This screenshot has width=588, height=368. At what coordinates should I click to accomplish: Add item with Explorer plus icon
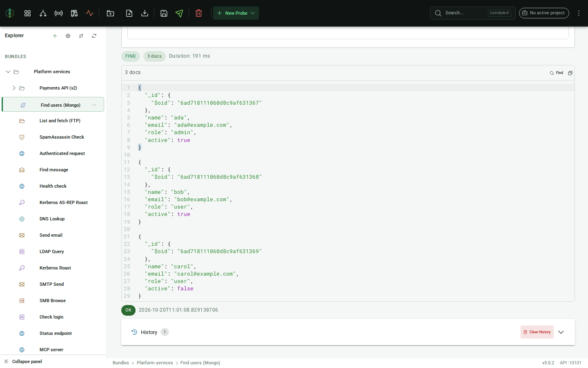[x=55, y=36]
